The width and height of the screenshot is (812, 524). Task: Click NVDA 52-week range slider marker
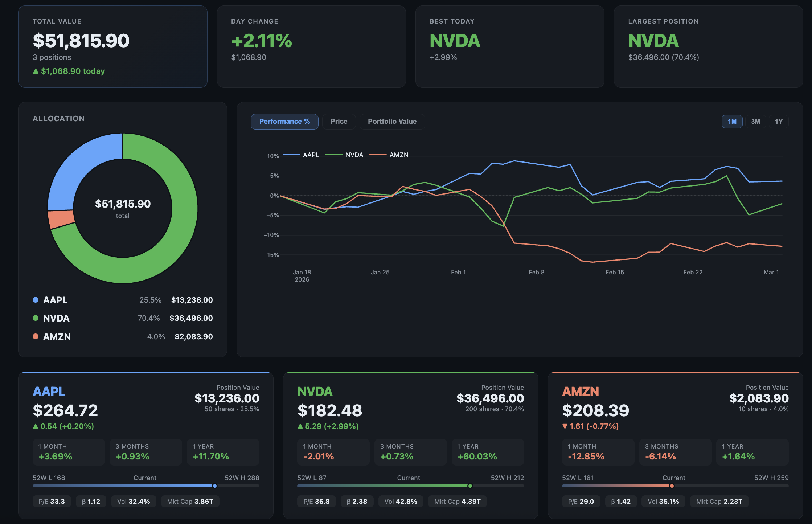point(470,486)
